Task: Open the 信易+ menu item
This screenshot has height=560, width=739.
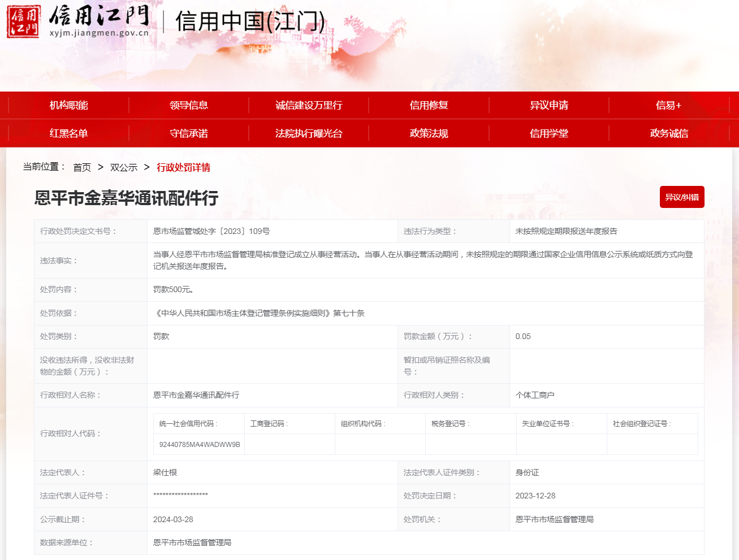Action: pyautogui.click(x=669, y=105)
